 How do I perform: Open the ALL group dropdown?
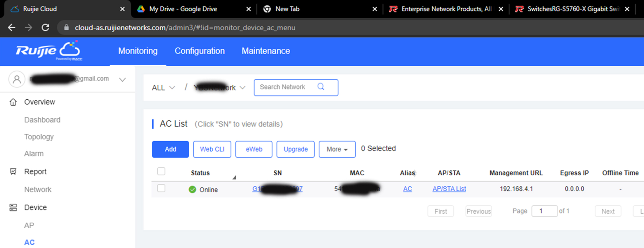(x=163, y=88)
